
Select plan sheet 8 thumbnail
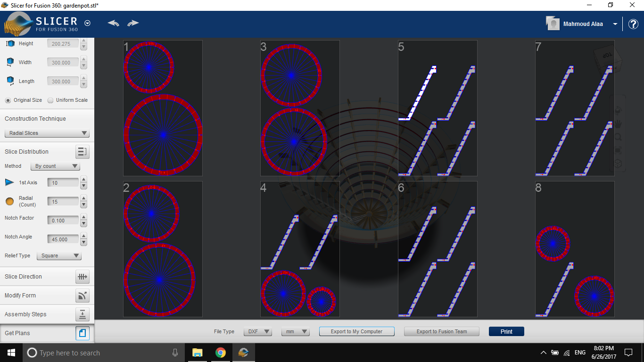575,249
